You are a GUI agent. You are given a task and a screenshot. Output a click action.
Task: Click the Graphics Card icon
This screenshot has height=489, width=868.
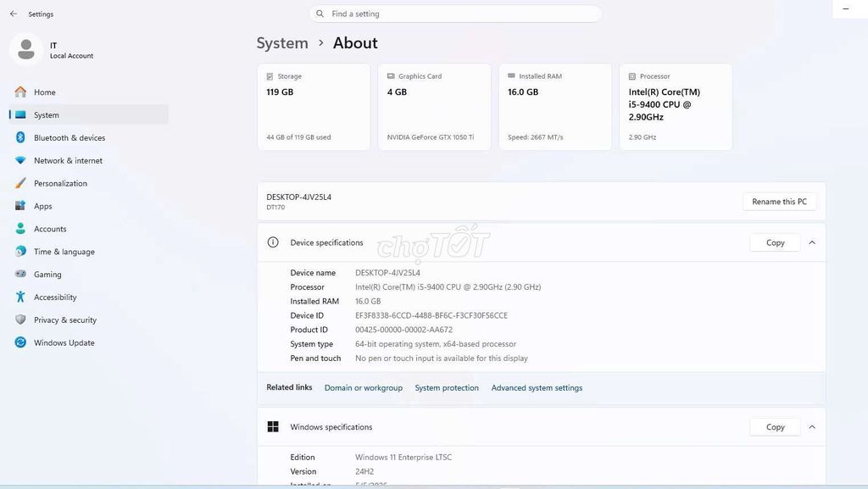point(391,76)
